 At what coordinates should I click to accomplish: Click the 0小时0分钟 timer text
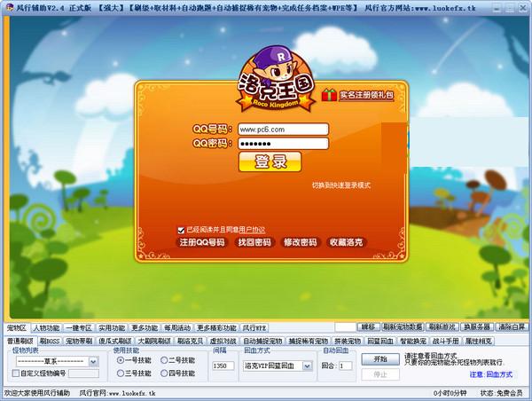pyautogui.click(x=450, y=393)
